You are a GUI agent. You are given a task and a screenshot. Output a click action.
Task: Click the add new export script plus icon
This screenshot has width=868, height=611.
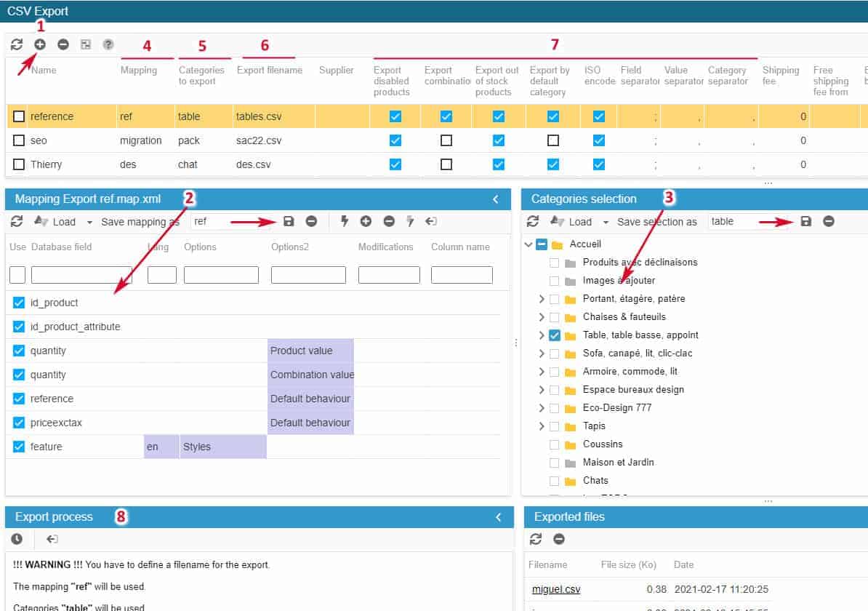click(x=40, y=44)
